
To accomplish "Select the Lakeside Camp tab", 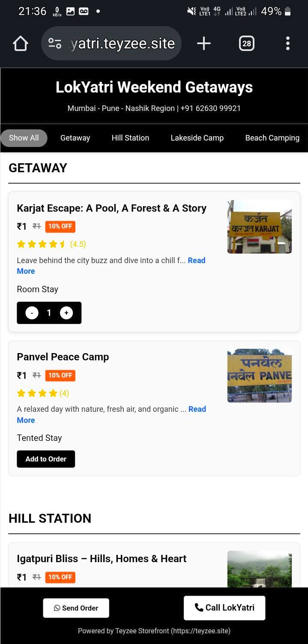I will pos(197,138).
